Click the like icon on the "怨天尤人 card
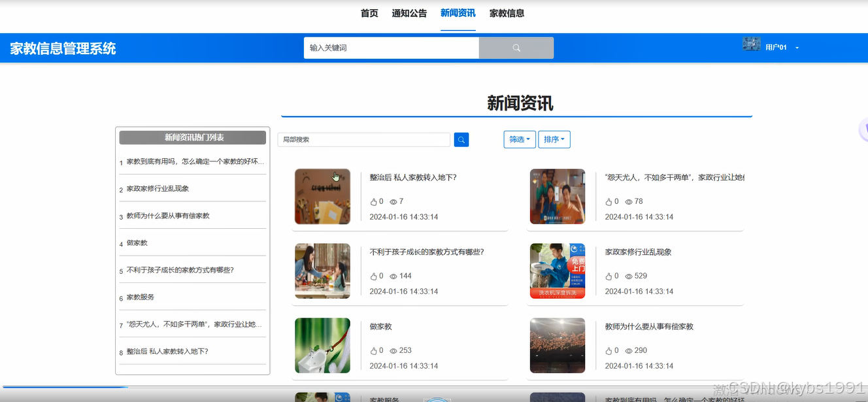Screen dimensions: 868x402 tap(609, 201)
